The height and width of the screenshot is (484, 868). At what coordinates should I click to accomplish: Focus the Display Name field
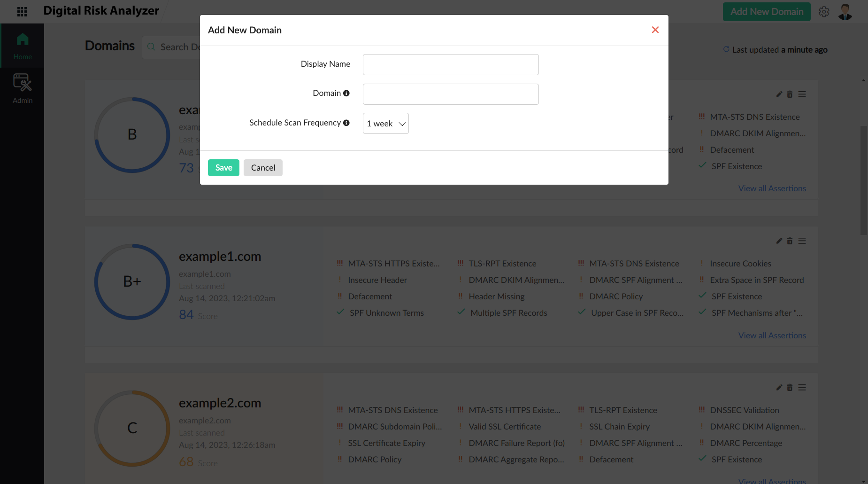pyautogui.click(x=451, y=64)
